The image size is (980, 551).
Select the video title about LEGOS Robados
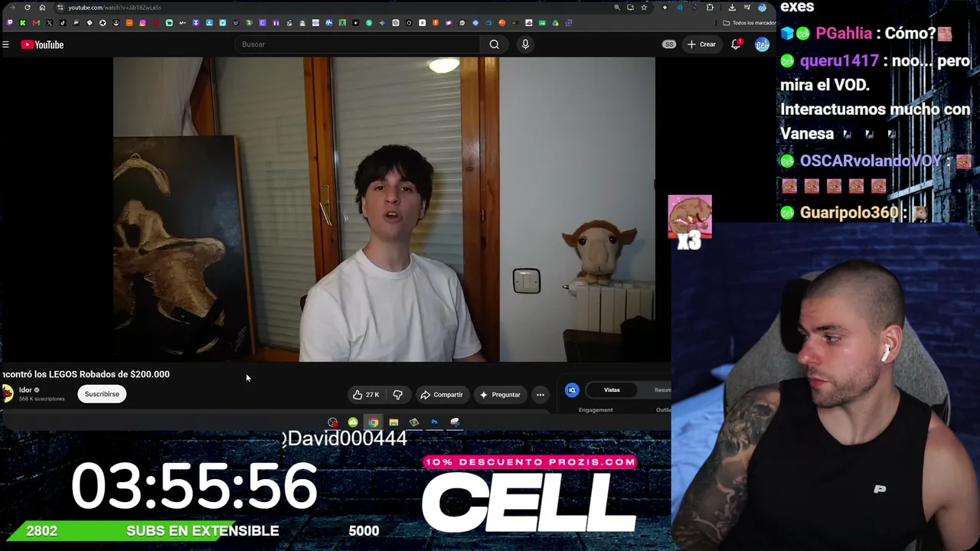click(86, 374)
